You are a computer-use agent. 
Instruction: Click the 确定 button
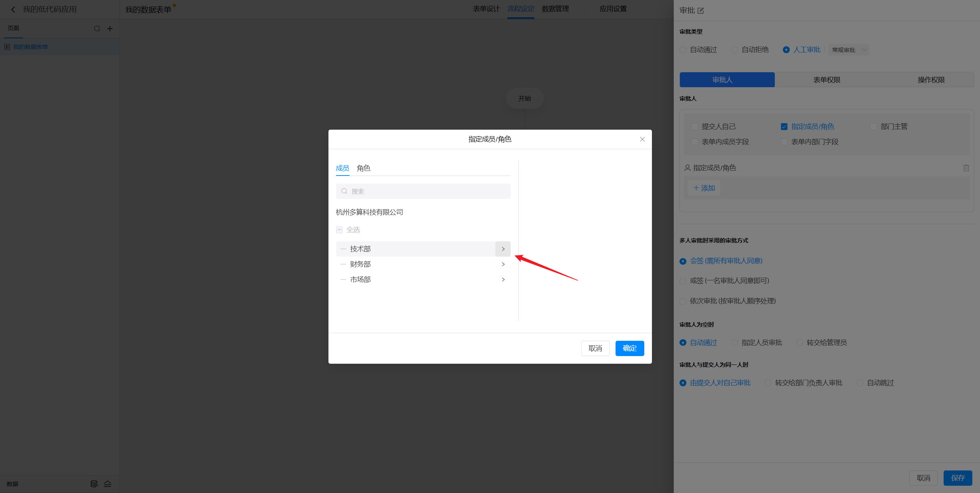[629, 348]
